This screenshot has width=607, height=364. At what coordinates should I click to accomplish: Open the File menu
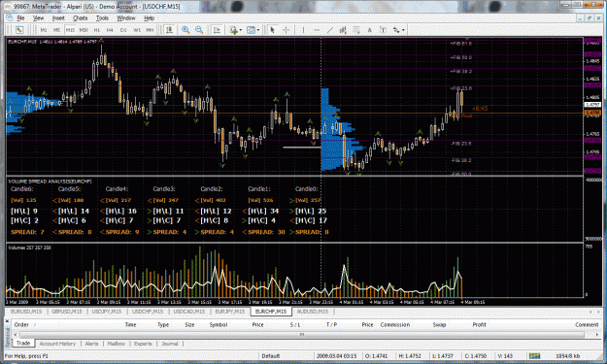tap(20, 17)
